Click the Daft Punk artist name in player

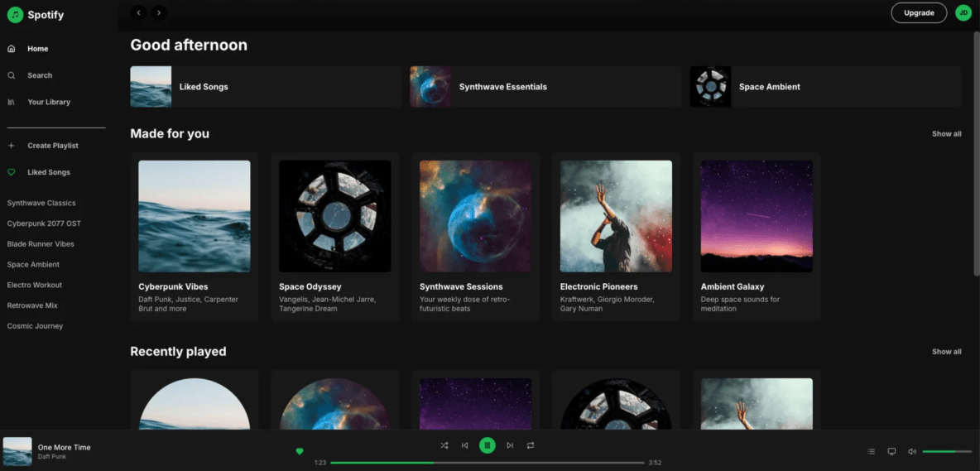[x=52, y=457]
